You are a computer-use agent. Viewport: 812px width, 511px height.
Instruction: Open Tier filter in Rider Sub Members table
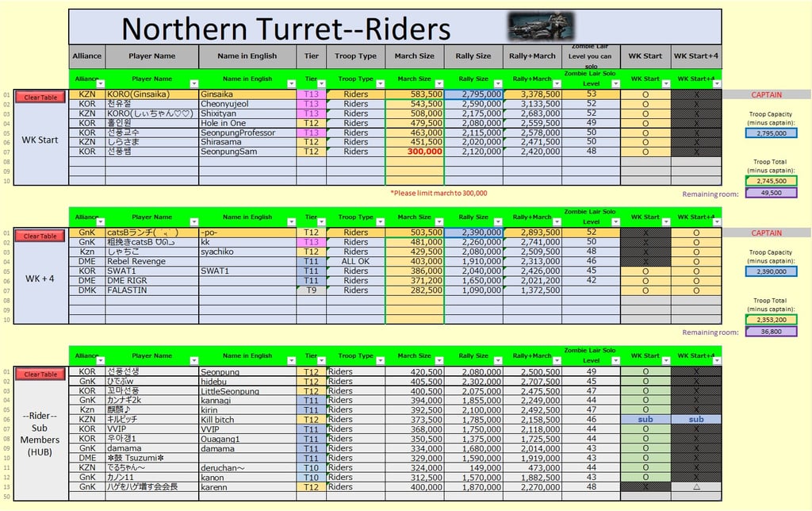(321, 361)
